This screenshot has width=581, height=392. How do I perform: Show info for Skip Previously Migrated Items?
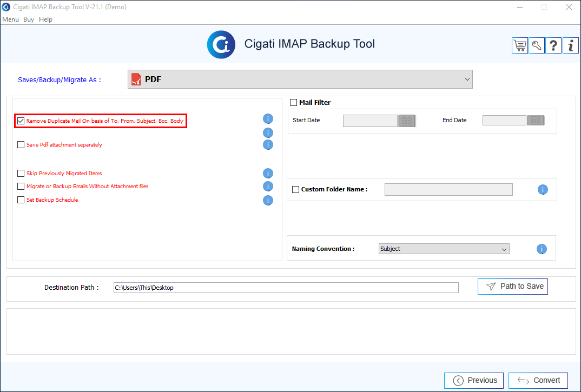coord(268,174)
